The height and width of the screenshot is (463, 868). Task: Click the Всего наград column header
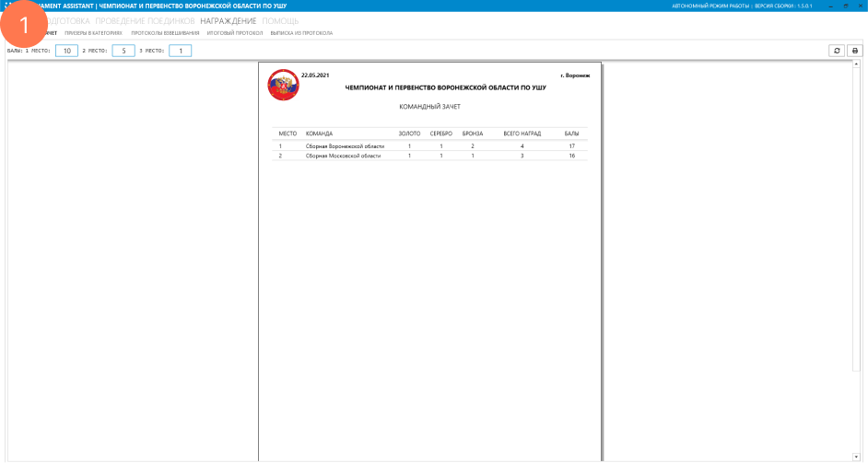(522, 133)
